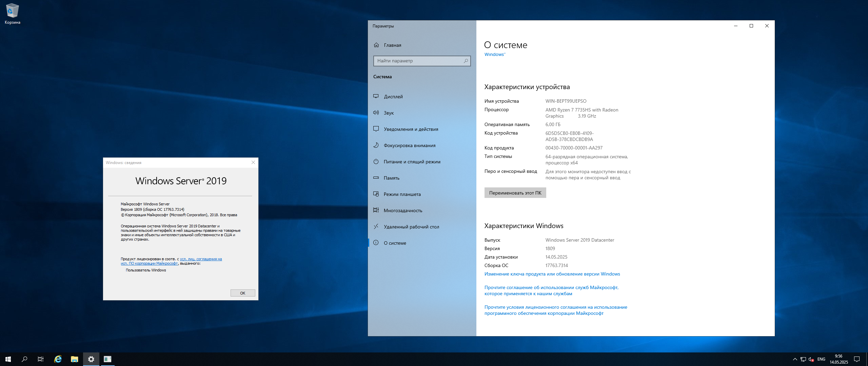Open the Звук settings page
This screenshot has height=366, width=868.
click(x=422, y=113)
